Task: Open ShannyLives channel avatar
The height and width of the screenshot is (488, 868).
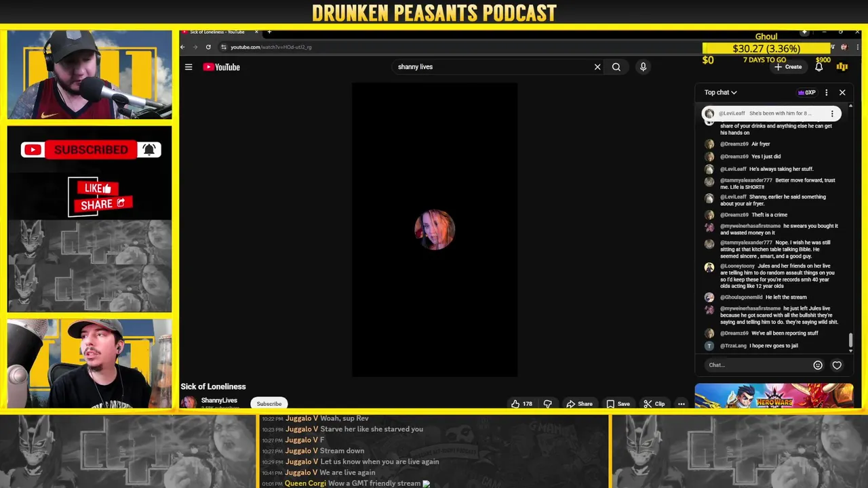Action: click(x=189, y=403)
